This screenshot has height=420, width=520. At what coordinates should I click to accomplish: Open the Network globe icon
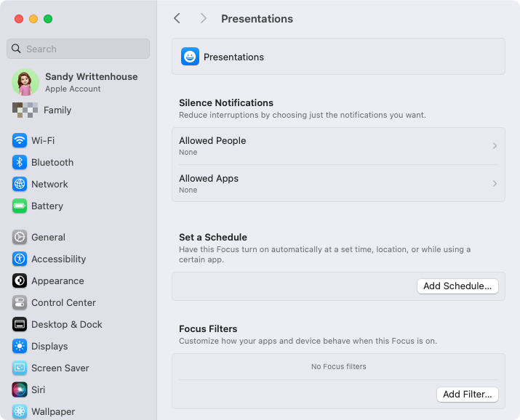pos(20,184)
